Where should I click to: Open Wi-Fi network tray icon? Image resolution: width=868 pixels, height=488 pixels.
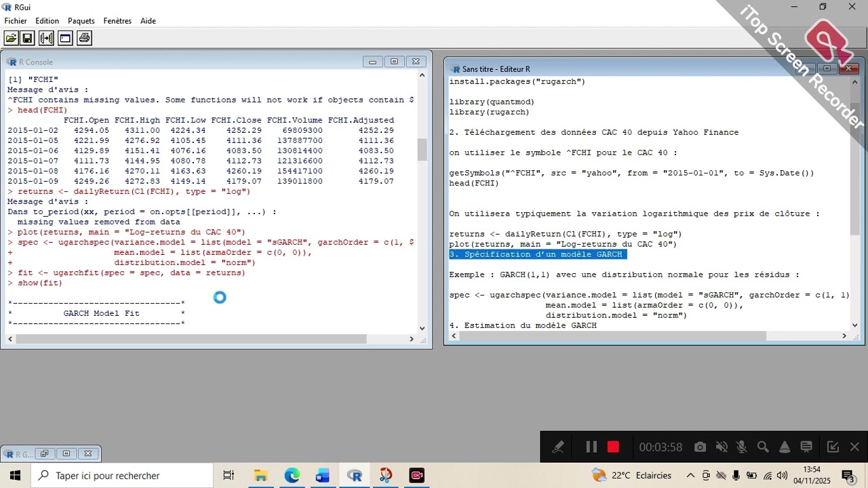click(768, 476)
